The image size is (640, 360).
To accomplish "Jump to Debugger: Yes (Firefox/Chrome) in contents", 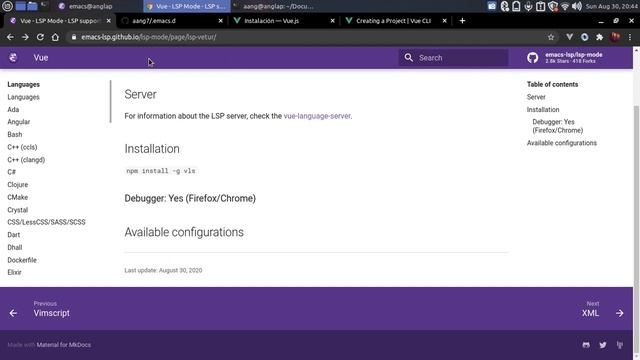I will tap(558, 126).
